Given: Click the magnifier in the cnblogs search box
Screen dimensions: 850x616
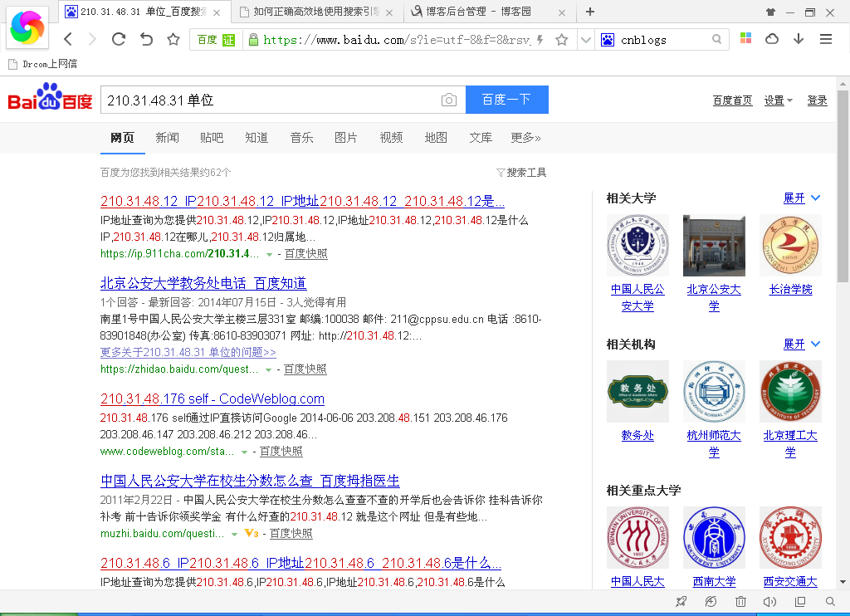Looking at the screenshot, I should pos(716,39).
